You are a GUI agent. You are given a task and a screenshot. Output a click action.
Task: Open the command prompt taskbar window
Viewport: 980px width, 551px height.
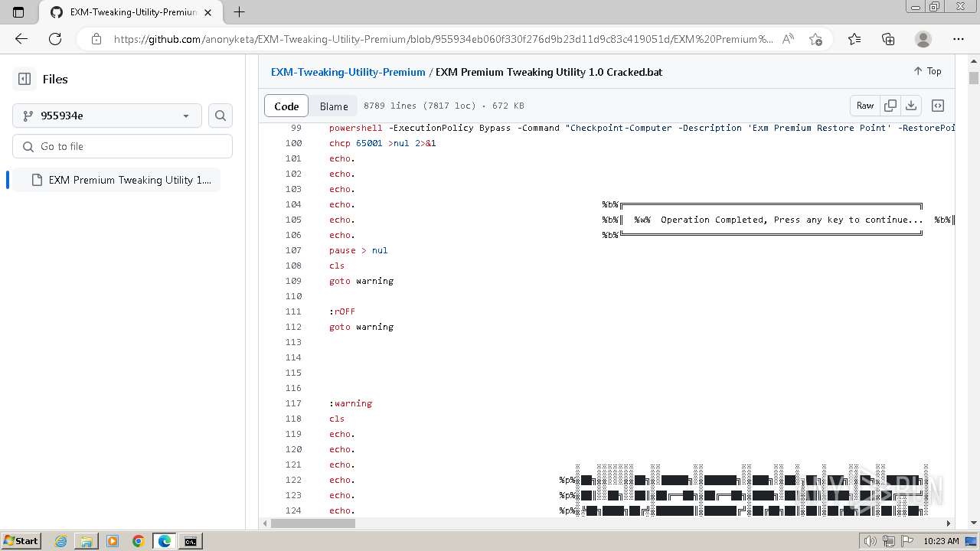coord(191,541)
